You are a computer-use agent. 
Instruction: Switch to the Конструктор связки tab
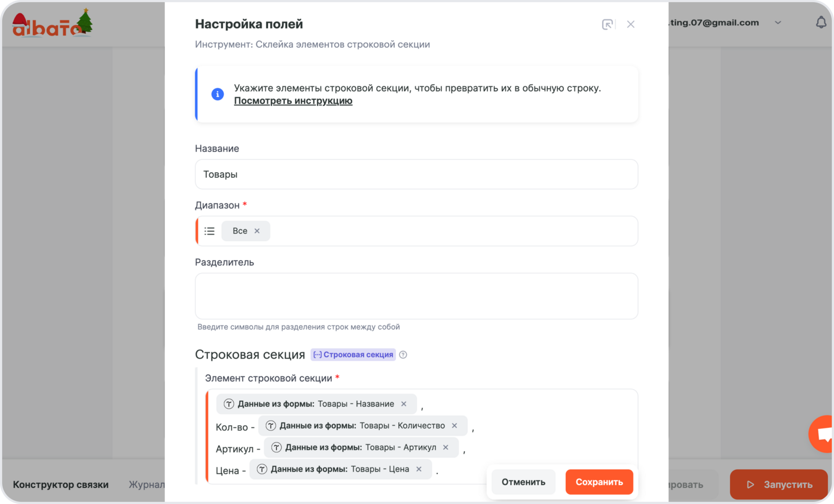[x=61, y=485]
